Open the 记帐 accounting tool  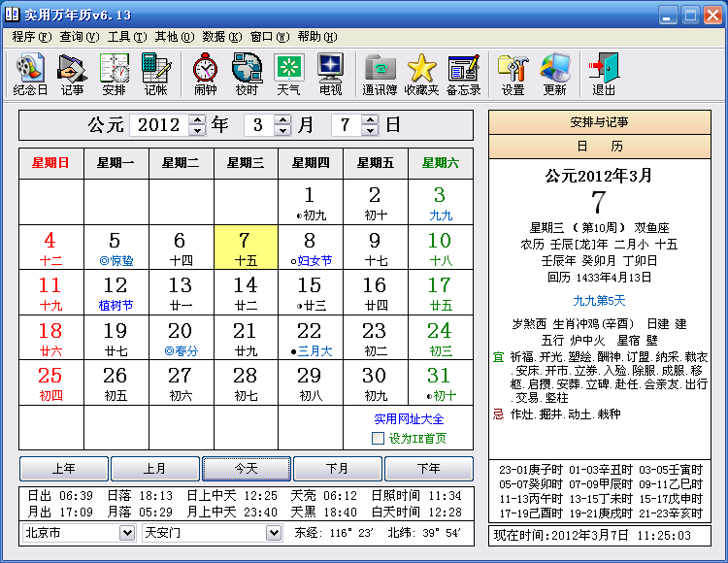tap(156, 75)
